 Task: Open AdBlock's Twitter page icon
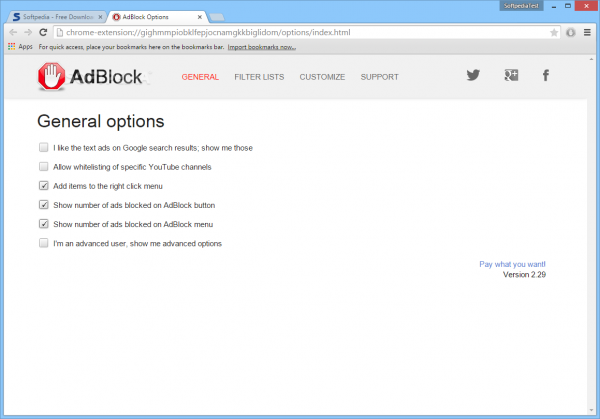click(473, 75)
